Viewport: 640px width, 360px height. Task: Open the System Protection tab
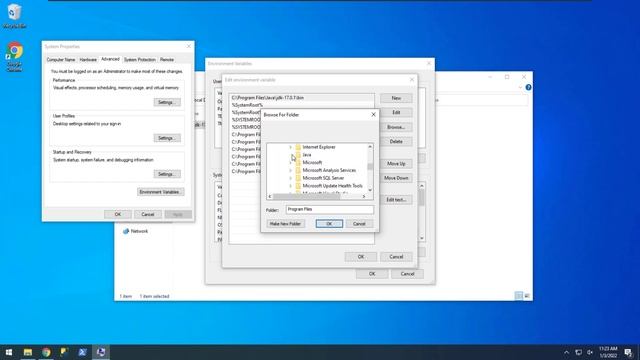click(140, 60)
